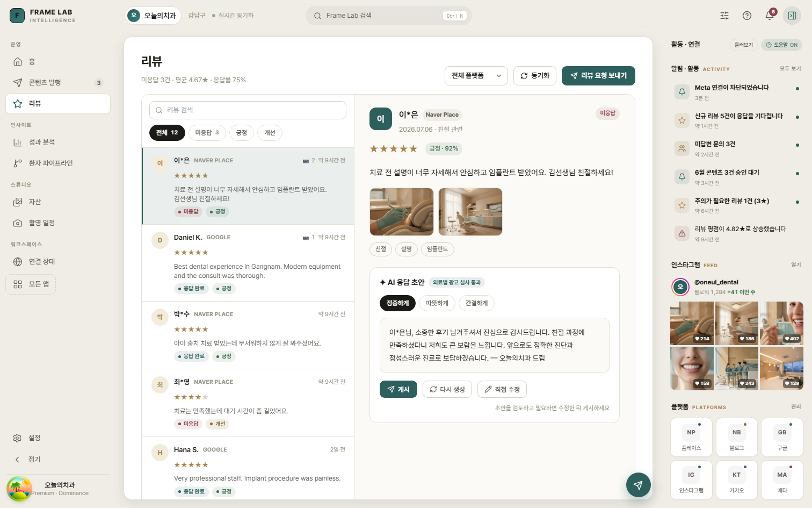
Task: Open the sliders settings icon in header
Action: click(724, 16)
